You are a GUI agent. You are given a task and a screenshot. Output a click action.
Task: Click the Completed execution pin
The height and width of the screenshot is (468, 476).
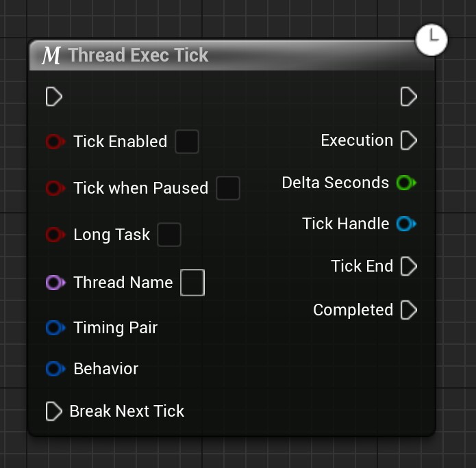tap(409, 310)
